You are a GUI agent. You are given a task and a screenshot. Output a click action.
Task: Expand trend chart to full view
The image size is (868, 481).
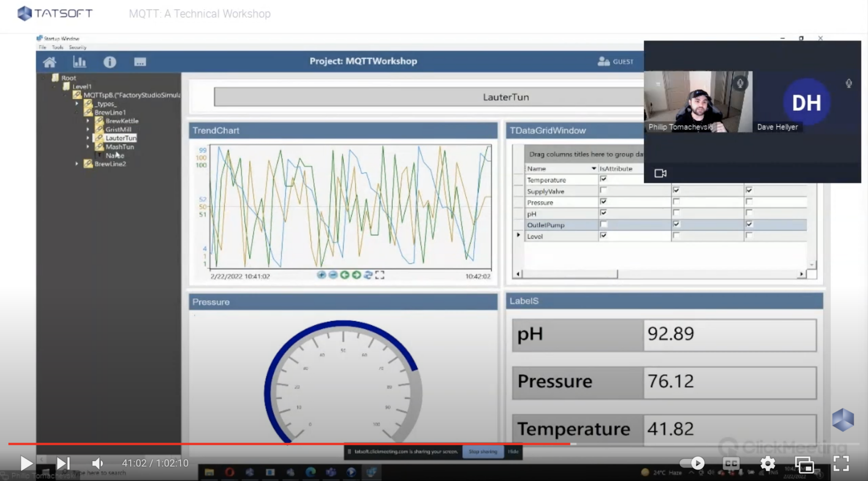pos(380,275)
